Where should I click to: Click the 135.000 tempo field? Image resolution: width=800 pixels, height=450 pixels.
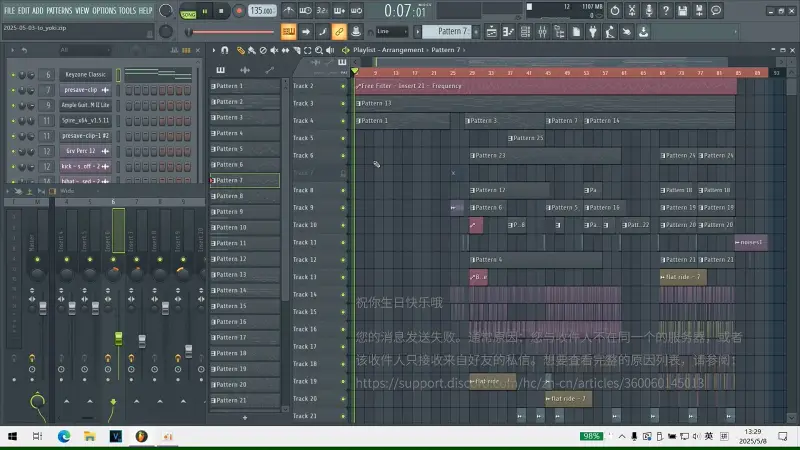262,11
